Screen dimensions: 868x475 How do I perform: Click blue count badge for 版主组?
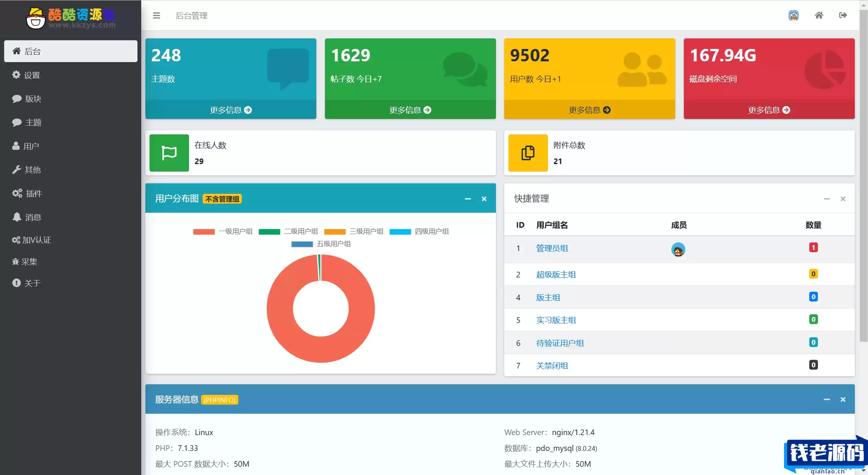tap(813, 297)
